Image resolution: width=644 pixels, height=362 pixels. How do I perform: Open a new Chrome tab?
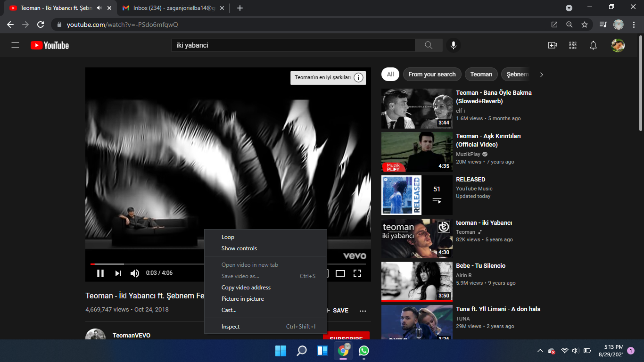240,8
